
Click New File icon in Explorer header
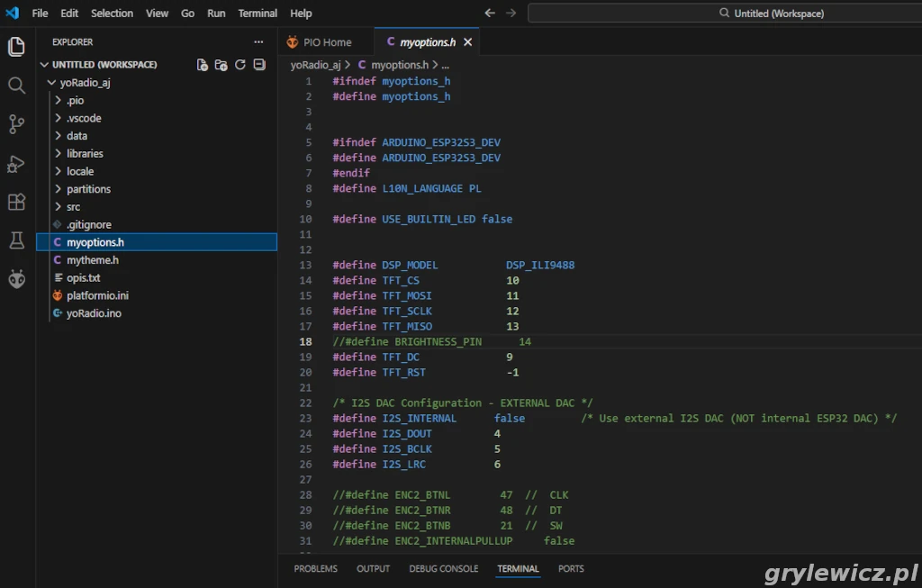(x=203, y=65)
